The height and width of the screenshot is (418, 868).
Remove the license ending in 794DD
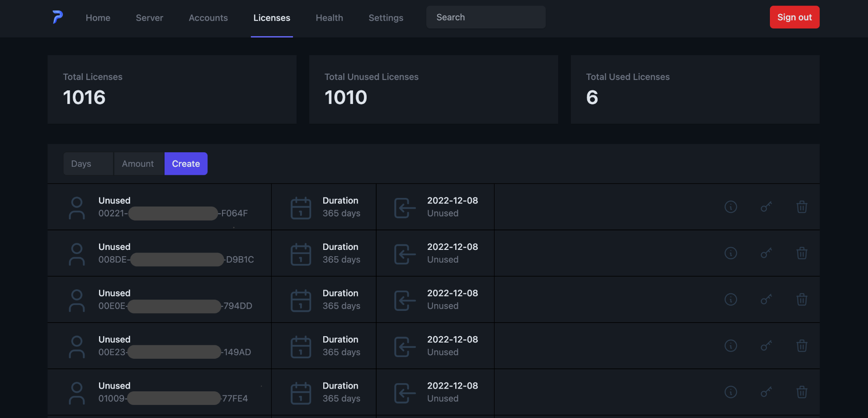click(x=802, y=300)
